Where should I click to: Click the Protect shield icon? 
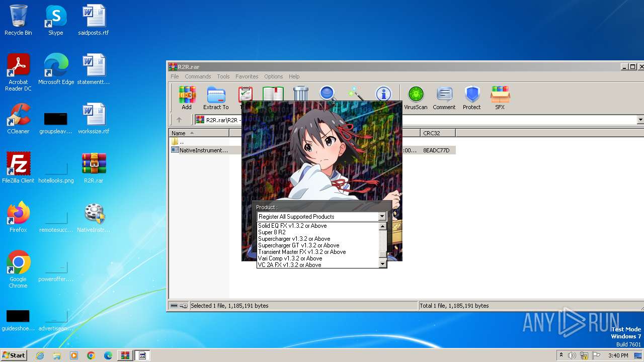472,98
